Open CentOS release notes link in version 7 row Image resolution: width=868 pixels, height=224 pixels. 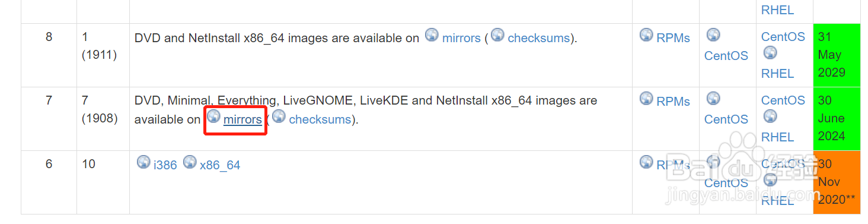pos(726,119)
